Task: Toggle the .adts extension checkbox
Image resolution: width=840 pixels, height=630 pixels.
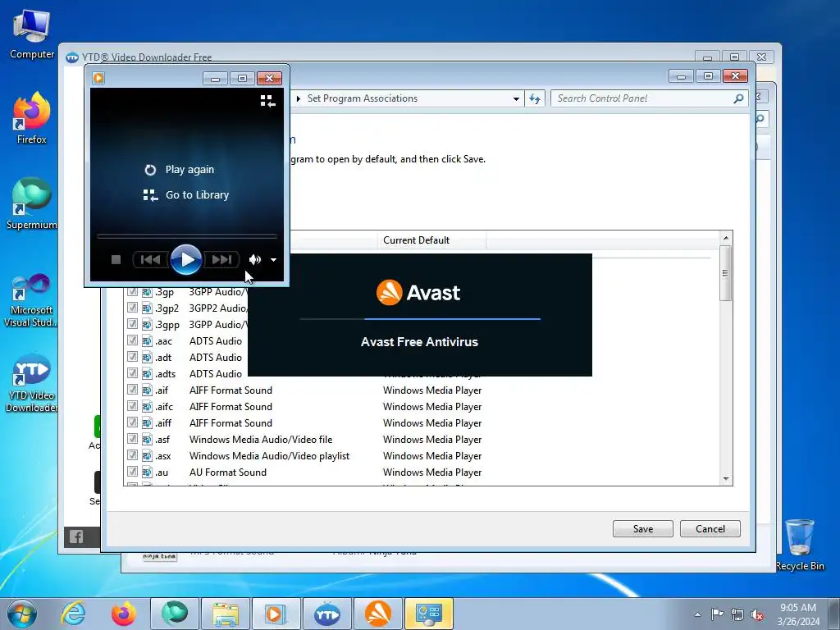Action: [x=132, y=373]
